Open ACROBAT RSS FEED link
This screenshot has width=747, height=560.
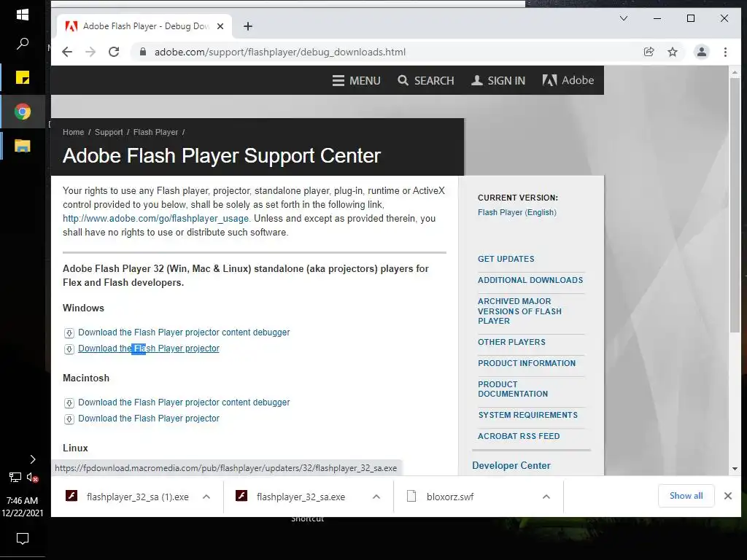click(519, 436)
